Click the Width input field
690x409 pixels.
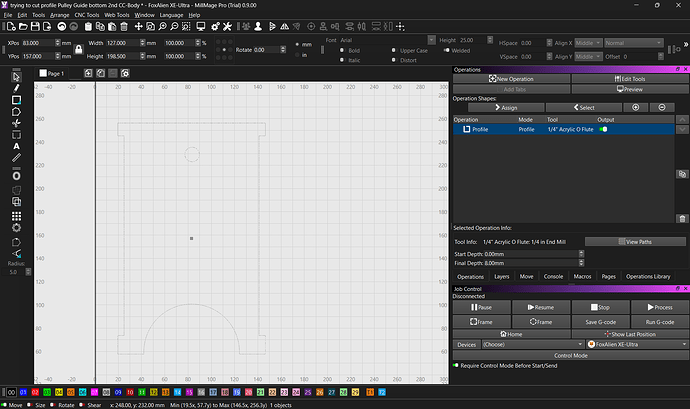[122, 43]
